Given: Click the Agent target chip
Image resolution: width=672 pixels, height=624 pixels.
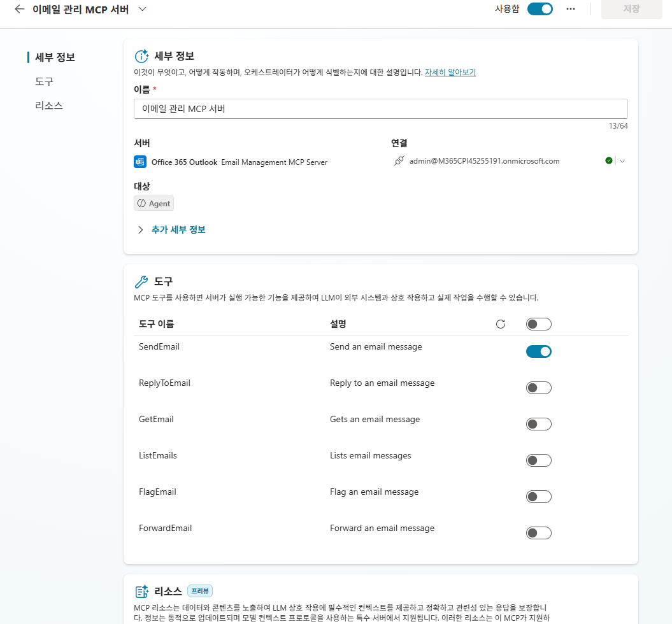Looking at the screenshot, I should pos(154,203).
